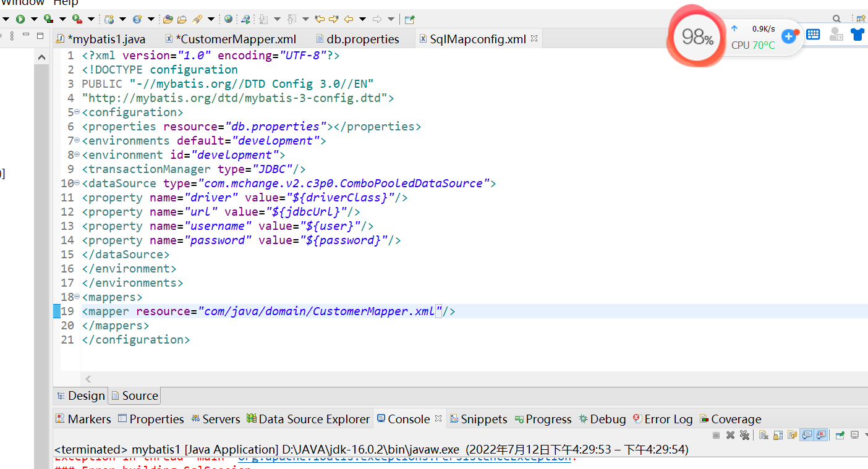Click the Run Last Tool icon
Screen dimensions: 868x469
pyautogui.click(x=77, y=19)
